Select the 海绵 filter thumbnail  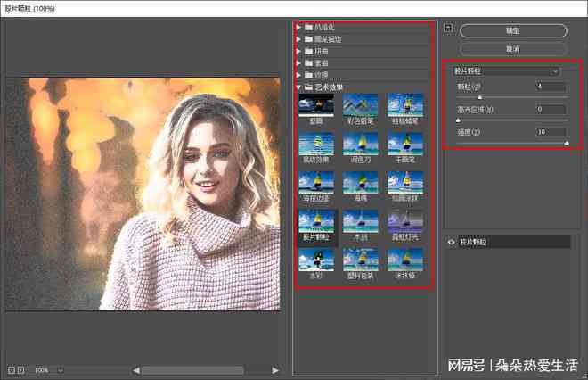[x=361, y=183]
